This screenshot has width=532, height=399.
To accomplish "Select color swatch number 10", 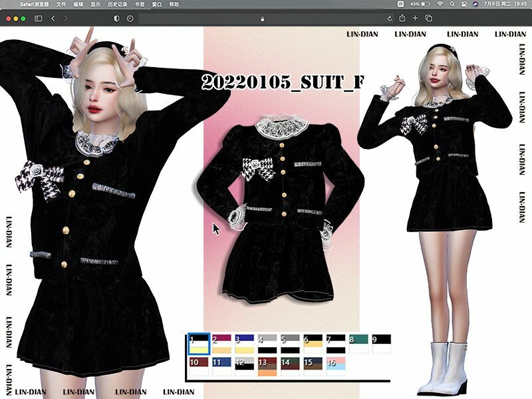I will pyautogui.click(x=199, y=366).
